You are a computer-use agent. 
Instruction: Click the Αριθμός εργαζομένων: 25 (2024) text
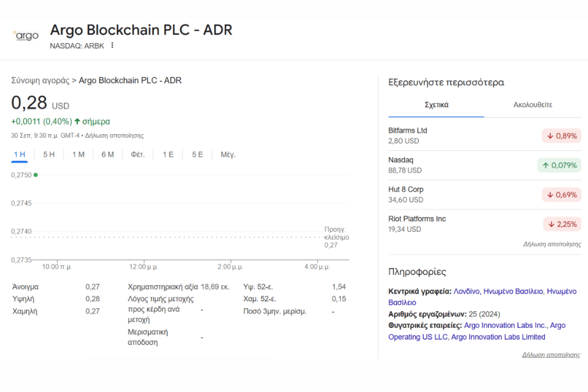tap(444, 314)
